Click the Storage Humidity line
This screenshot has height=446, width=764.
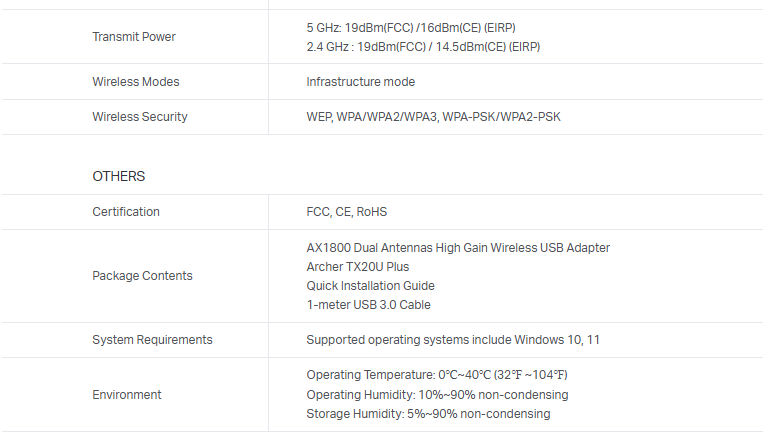[428, 414]
